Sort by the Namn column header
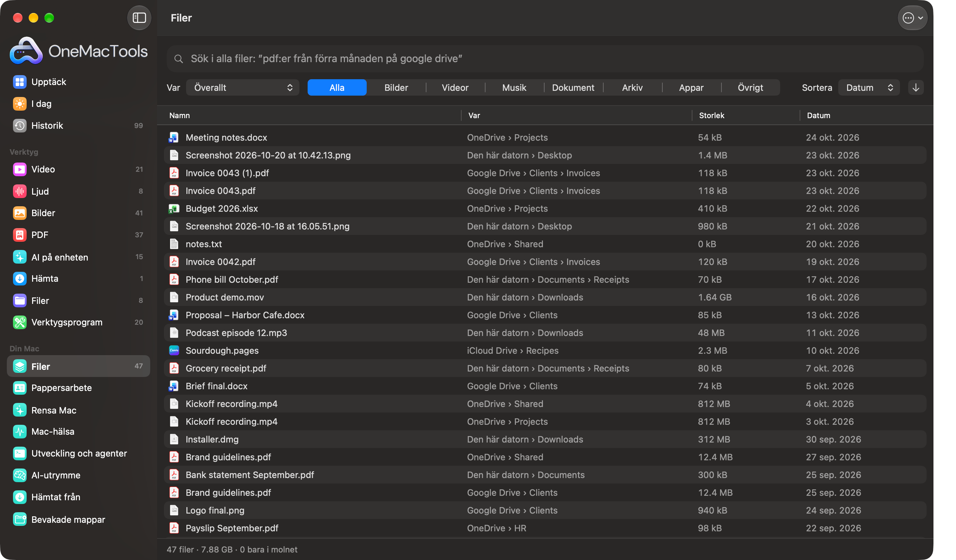956x560 pixels. tap(180, 115)
